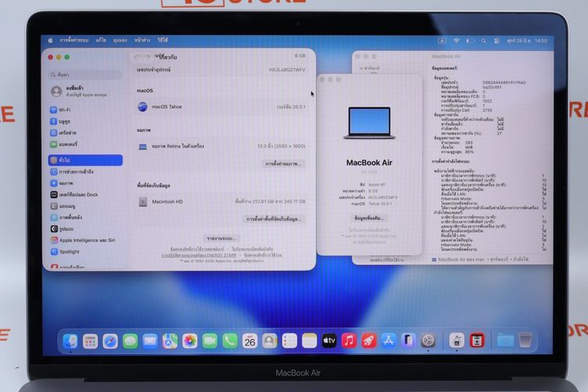Open Reminders app in the Dock
Image resolution: width=588 pixels, height=392 pixels.
[289, 341]
